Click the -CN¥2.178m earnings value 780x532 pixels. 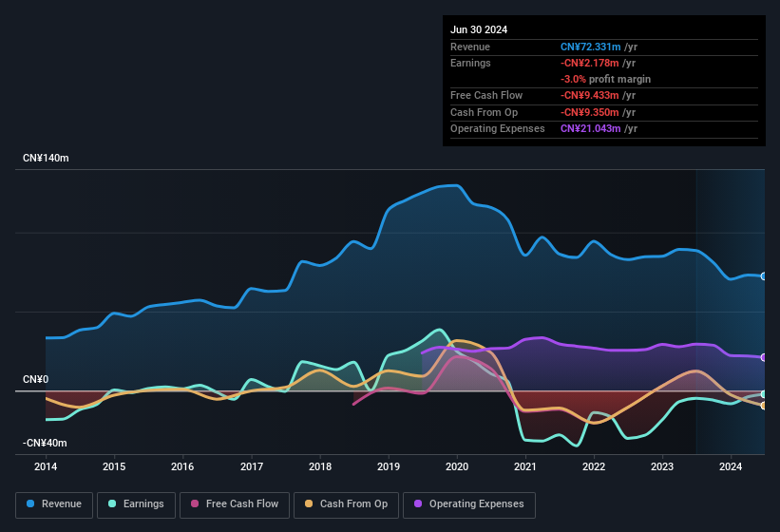pos(590,63)
